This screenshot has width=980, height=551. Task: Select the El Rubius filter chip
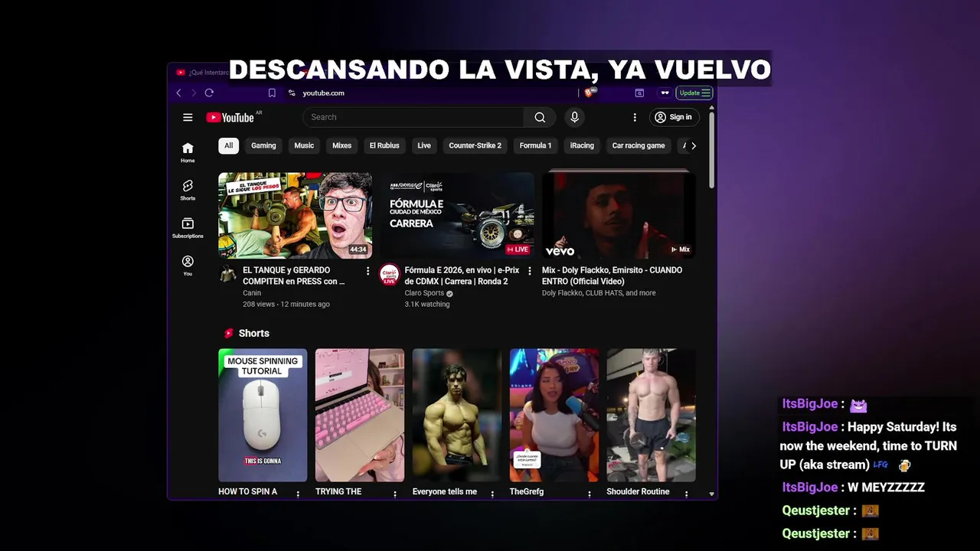point(384,145)
